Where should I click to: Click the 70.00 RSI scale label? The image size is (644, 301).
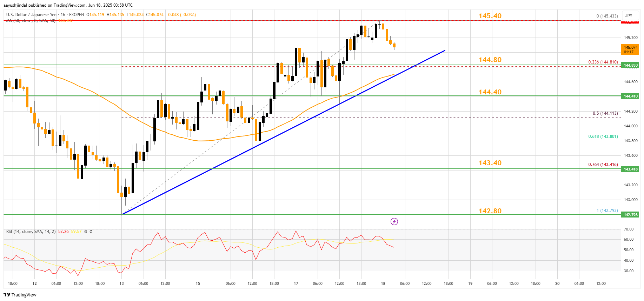(629, 229)
